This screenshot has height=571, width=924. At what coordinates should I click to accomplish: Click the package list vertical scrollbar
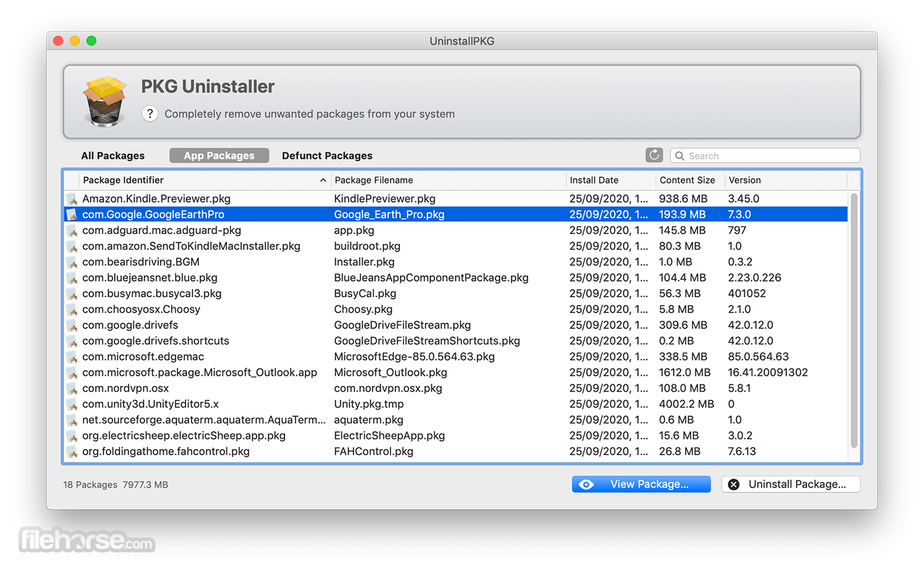coord(854,320)
